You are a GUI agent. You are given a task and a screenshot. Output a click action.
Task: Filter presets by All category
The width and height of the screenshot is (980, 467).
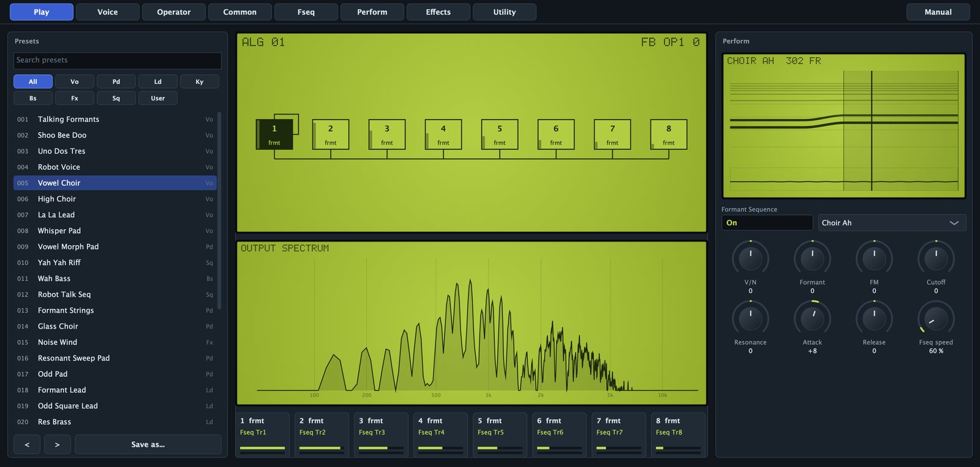click(33, 82)
